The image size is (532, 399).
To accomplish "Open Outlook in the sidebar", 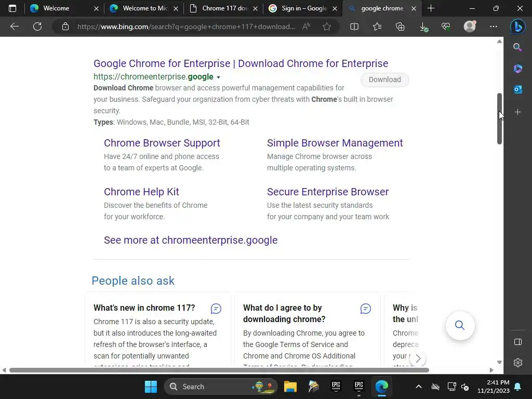I will point(518,89).
